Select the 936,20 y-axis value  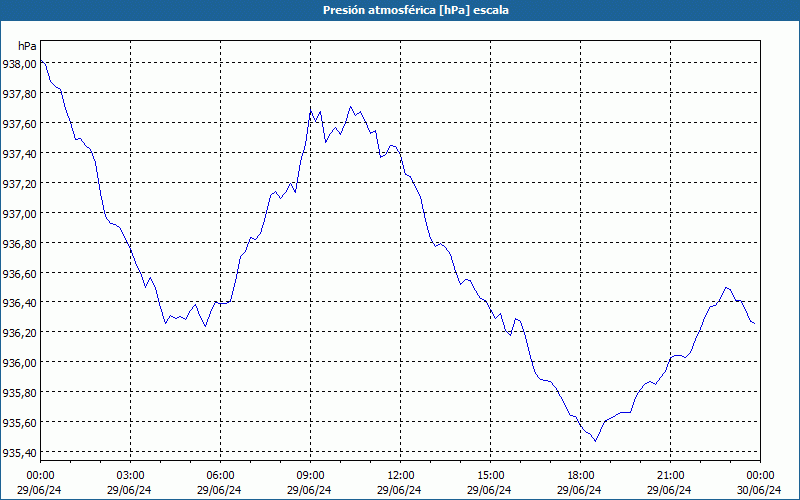click(x=19, y=333)
